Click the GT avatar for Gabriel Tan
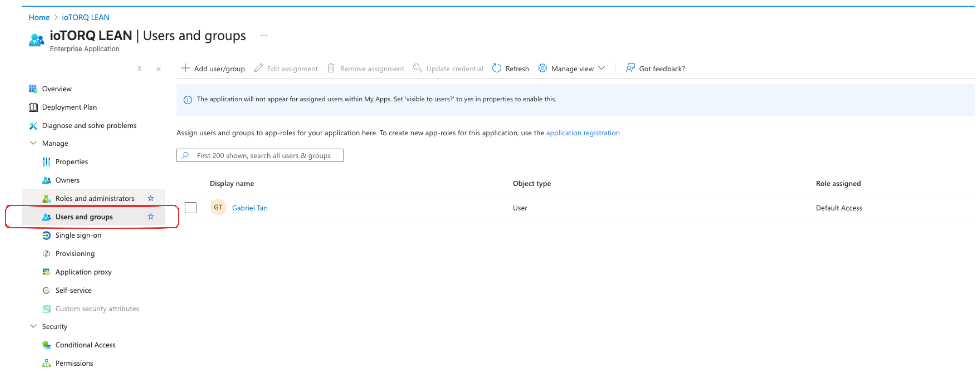The image size is (980, 373). point(218,207)
